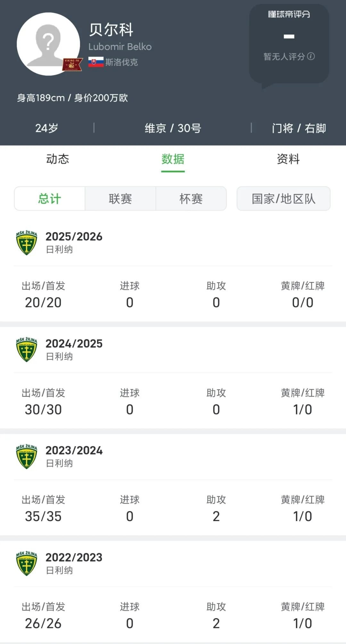Choose the 杯赛 filter segment
Screen dimensions: 346x644
[x=191, y=199]
